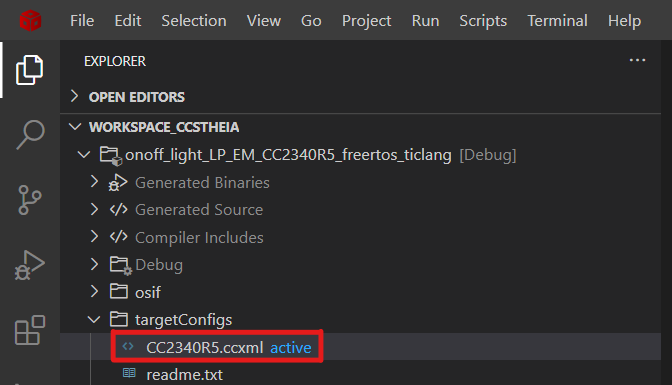Image resolution: width=672 pixels, height=385 pixels.
Task: Click the WORKSPACE_CCSTHEIA heading text
Action: point(164,127)
